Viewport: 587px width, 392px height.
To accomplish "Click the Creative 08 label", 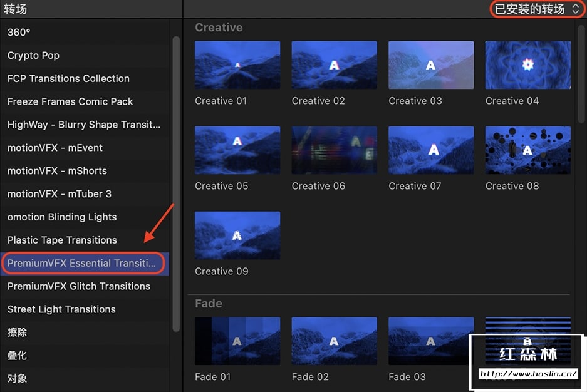I will [x=512, y=186].
